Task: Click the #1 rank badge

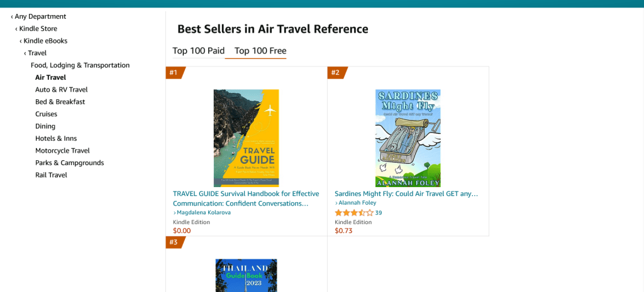Action: tap(174, 73)
